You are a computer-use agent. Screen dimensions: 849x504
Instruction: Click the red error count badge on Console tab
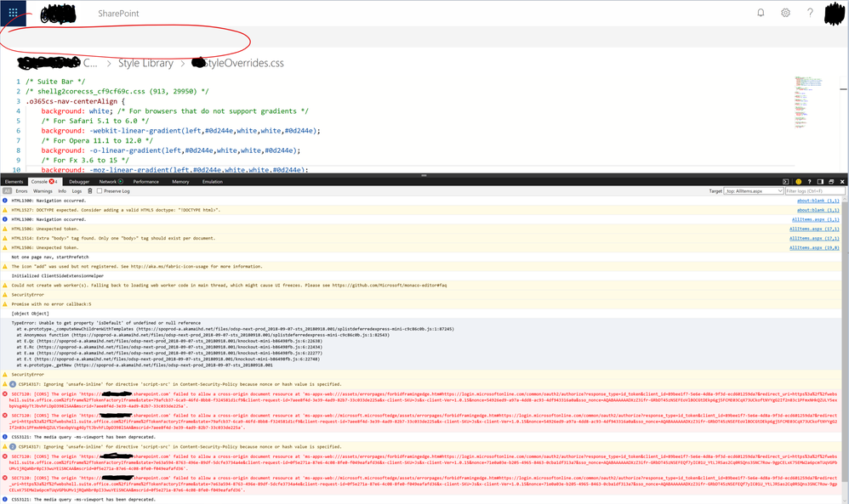(x=53, y=182)
